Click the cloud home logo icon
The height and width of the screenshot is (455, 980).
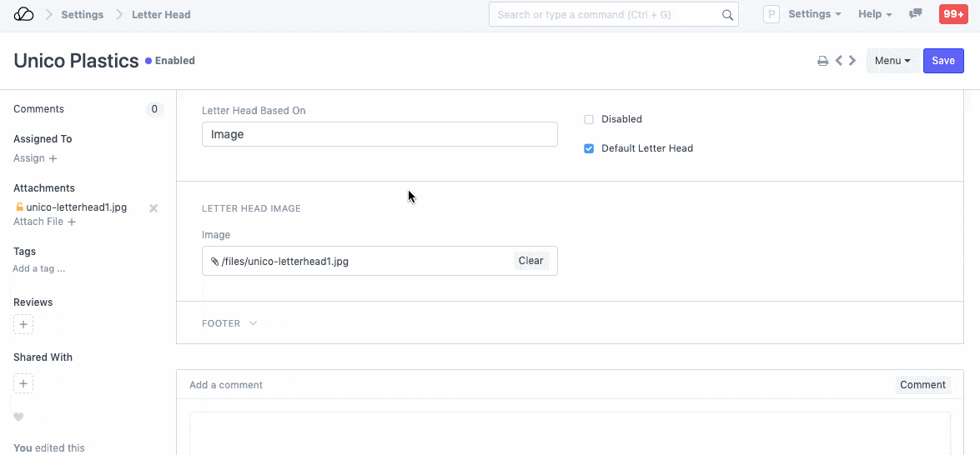point(24,14)
